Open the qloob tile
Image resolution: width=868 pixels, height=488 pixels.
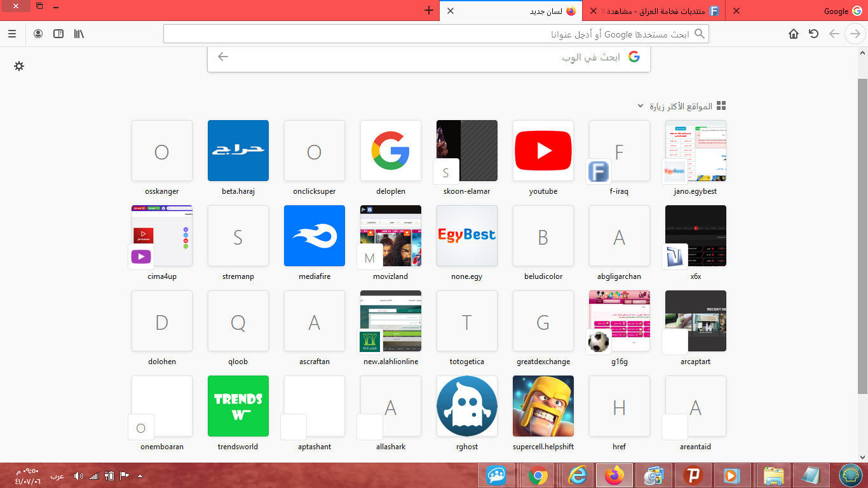[x=238, y=321]
